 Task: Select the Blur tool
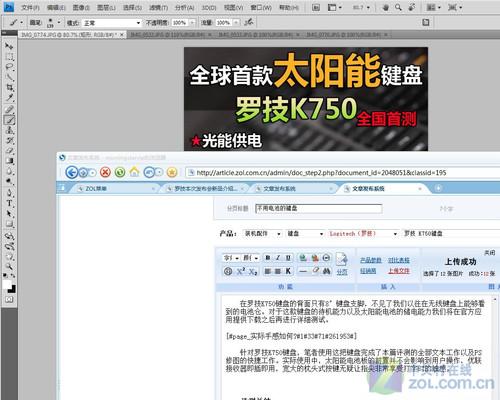[9, 171]
